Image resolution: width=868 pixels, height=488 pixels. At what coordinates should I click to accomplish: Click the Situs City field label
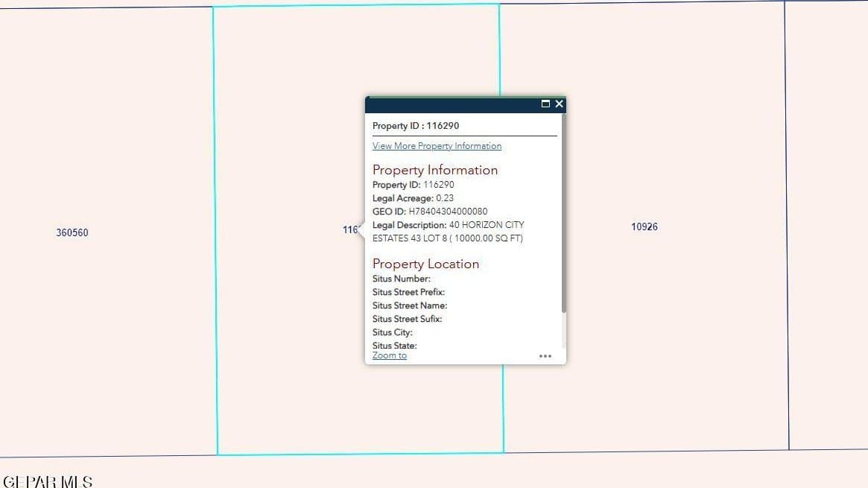(392, 332)
